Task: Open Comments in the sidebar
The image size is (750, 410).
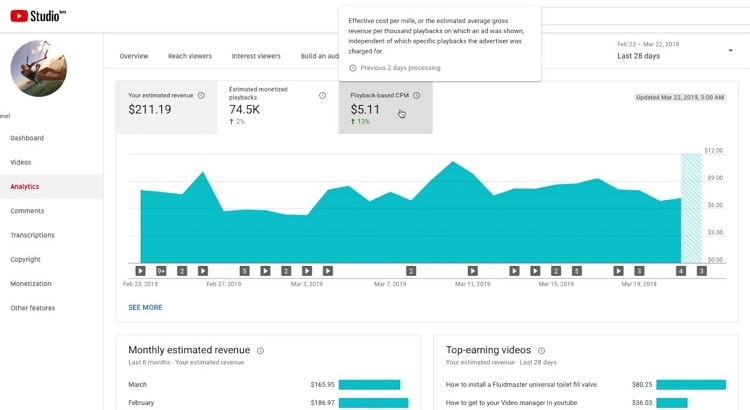Action: tap(27, 211)
